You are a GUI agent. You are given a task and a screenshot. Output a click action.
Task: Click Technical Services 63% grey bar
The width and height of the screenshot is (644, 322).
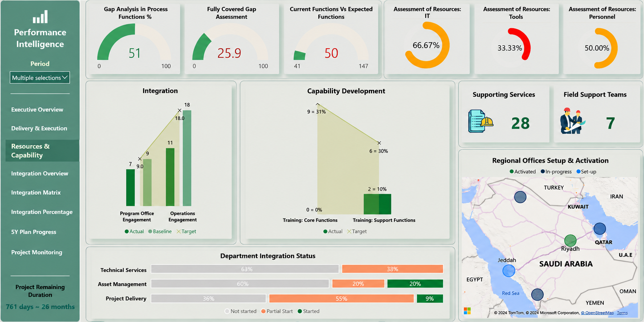pyautogui.click(x=245, y=269)
